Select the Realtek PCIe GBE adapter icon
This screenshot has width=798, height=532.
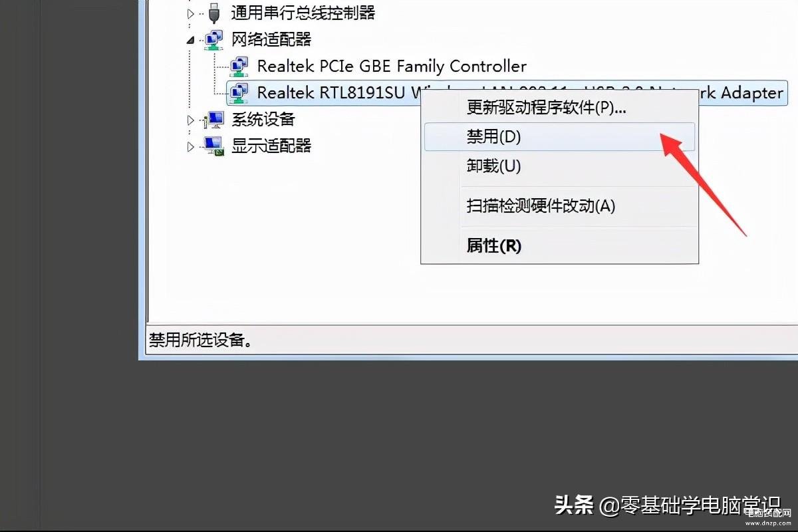[239, 66]
